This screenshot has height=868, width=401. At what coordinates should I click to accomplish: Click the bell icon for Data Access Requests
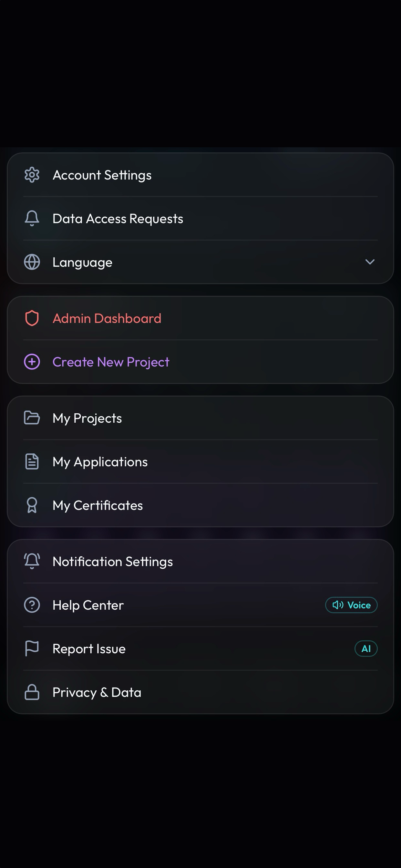pos(32,218)
